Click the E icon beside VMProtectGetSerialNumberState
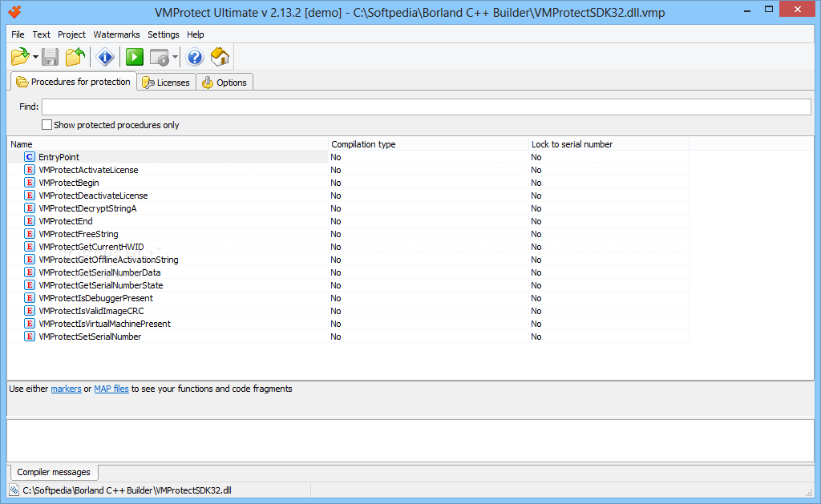 click(30, 284)
